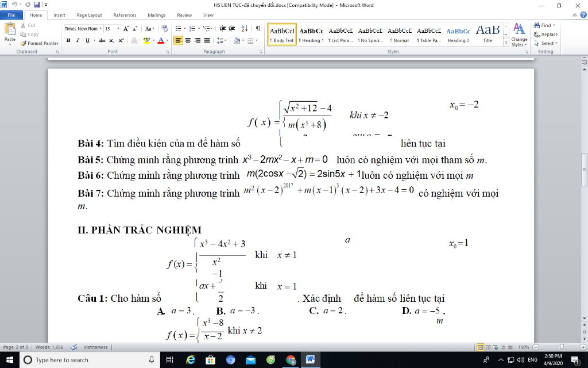Screen dimensions: 588x368
Task: Switch to the References tab
Action: pos(125,15)
